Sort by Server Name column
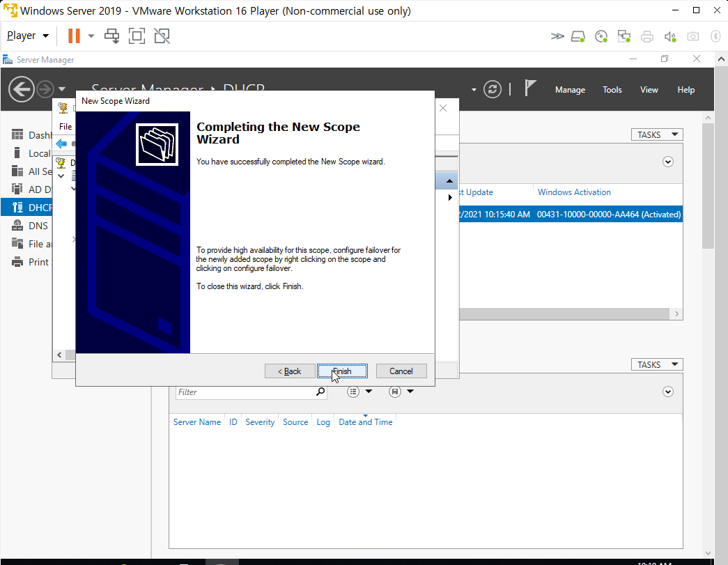The height and width of the screenshot is (565, 728). coord(197,422)
